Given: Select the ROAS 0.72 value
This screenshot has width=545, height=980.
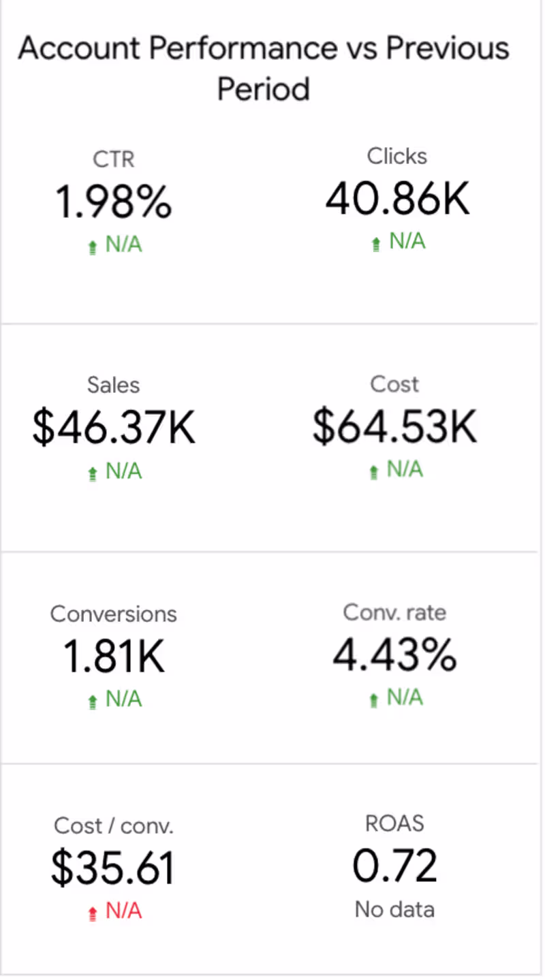Looking at the screenshot, I should [394, 866].
